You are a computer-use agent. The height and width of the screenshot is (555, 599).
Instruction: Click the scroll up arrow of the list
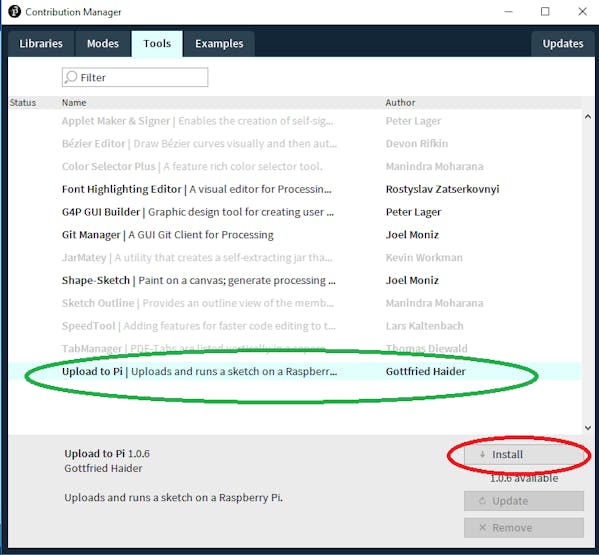(588, 117)
